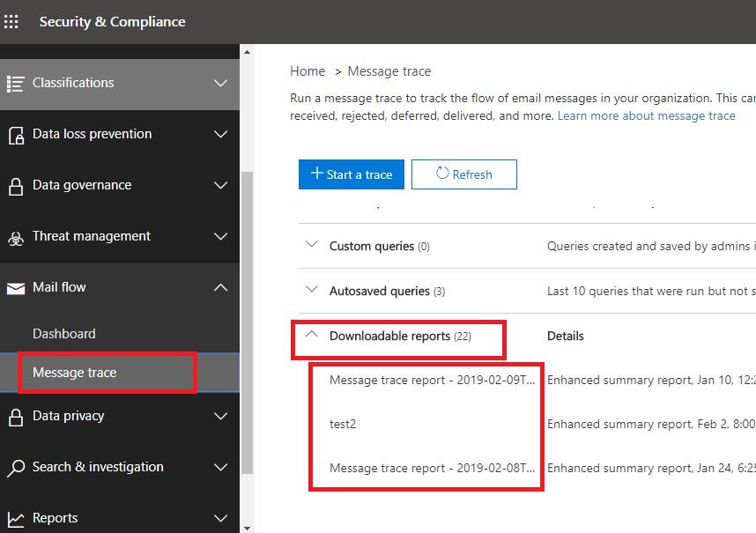The image size is (756, 533).
Task: Open the test2 downloadable report
Action: [x=343, y=424]
